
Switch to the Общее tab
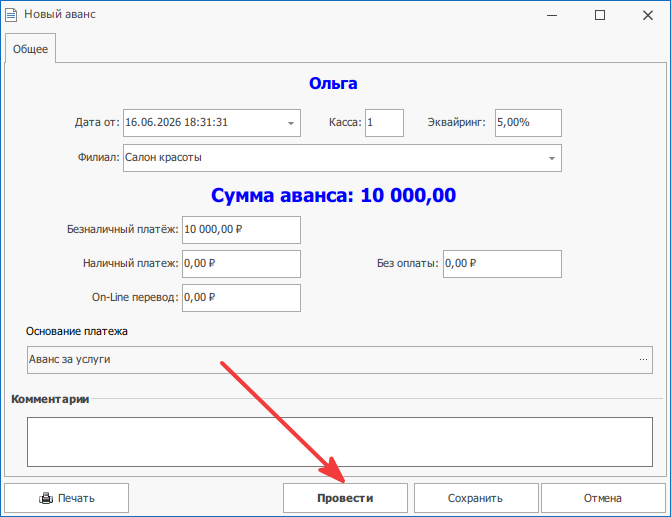pos(30,49)
